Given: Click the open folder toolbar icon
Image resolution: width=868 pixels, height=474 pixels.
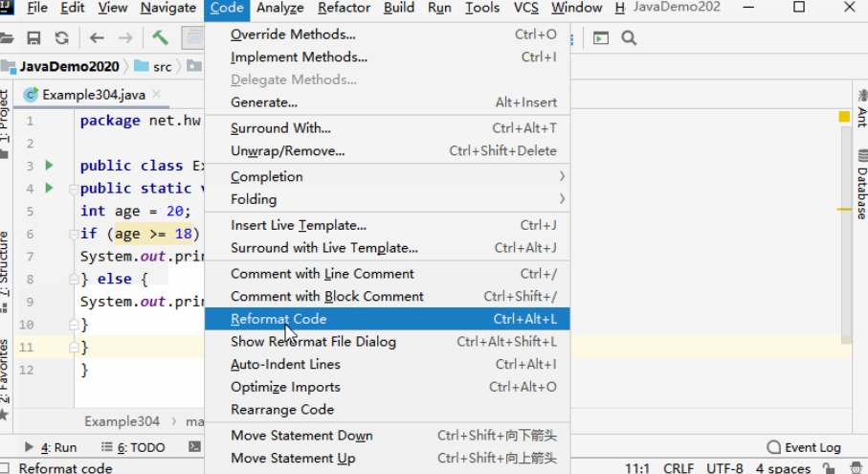Looking at the screenshot, I should pos(6,38).
